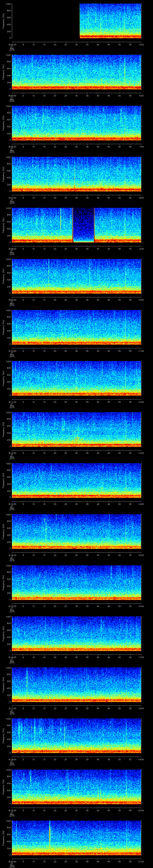Viewport: 153px width, 868px height.
Task: Click the 21 May 2015 date under 8:20:00
Action: point(12,865)
